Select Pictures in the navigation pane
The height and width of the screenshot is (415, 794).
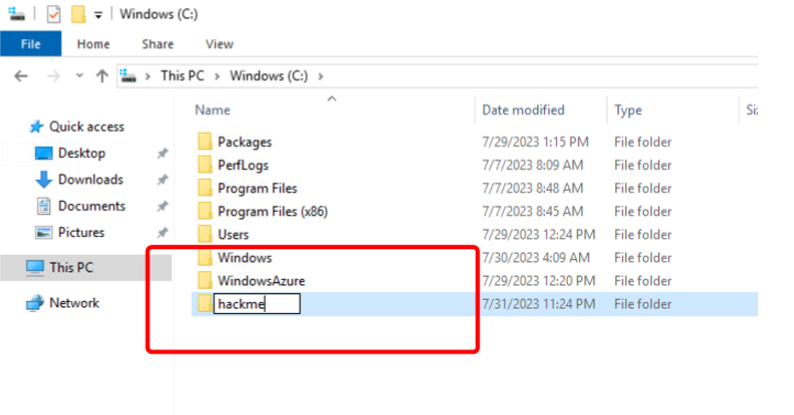tap(81, 232)
